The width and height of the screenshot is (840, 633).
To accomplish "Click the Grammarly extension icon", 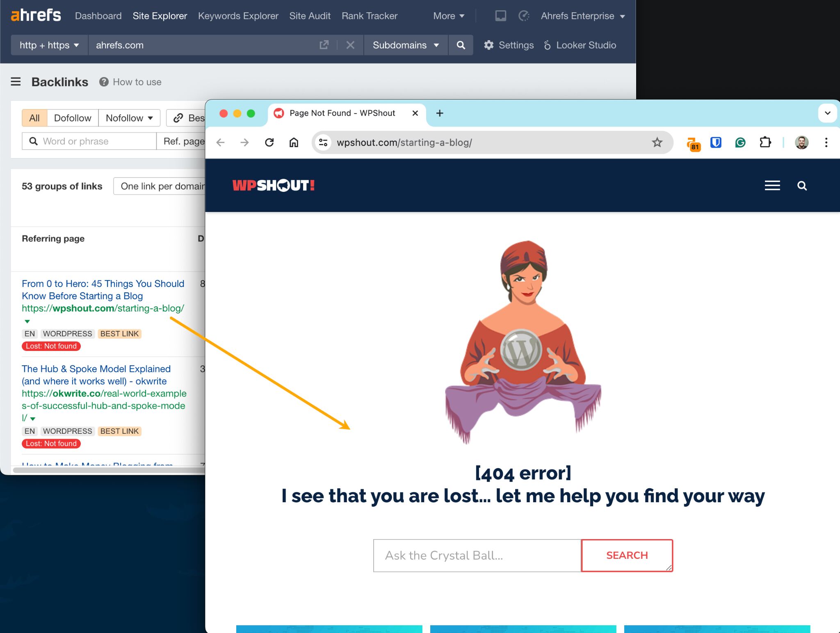I will click(740, 142).
